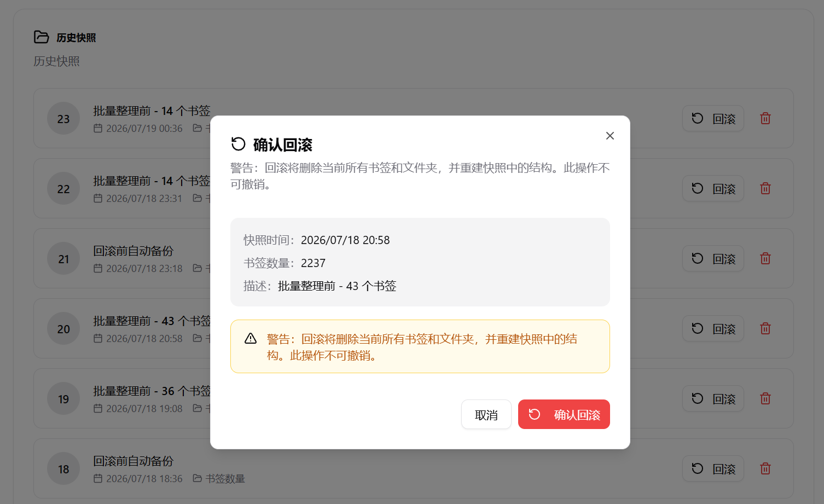Click 回滚 button for snapshot 23

(713, 118)
